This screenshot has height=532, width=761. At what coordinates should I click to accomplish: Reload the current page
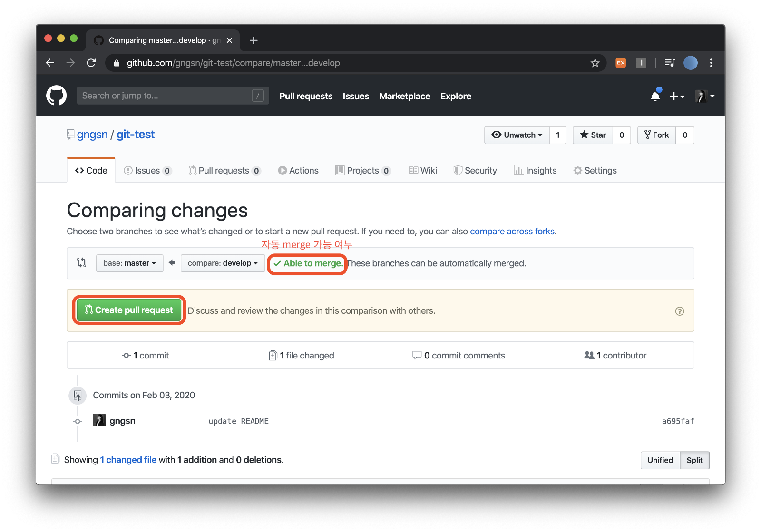point(91,63)
